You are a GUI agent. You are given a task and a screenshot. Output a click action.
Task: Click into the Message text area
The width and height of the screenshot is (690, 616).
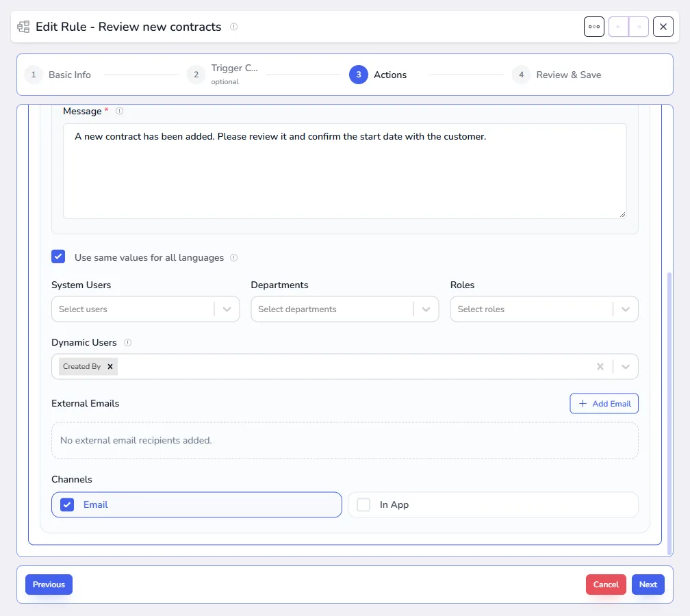tap(344, 171)
